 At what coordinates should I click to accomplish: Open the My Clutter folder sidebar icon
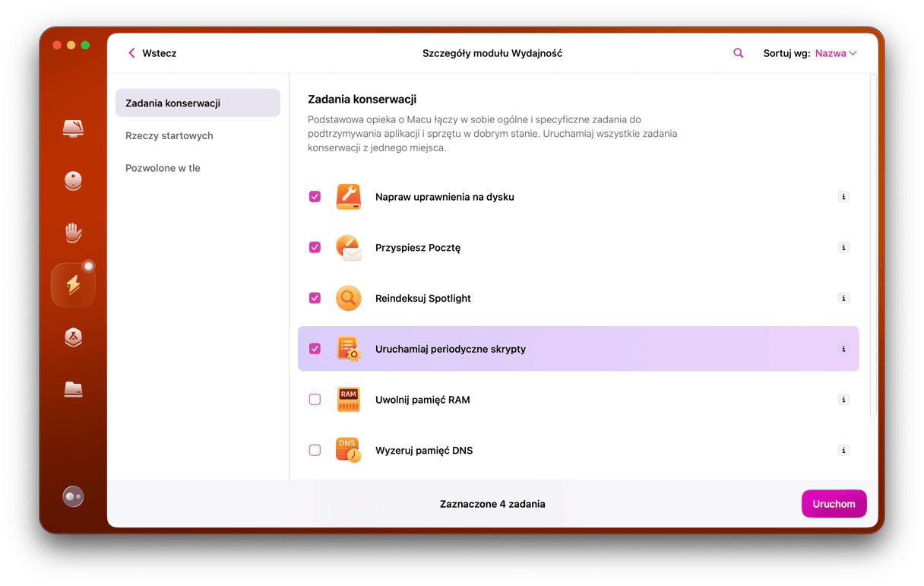[73, 389]
